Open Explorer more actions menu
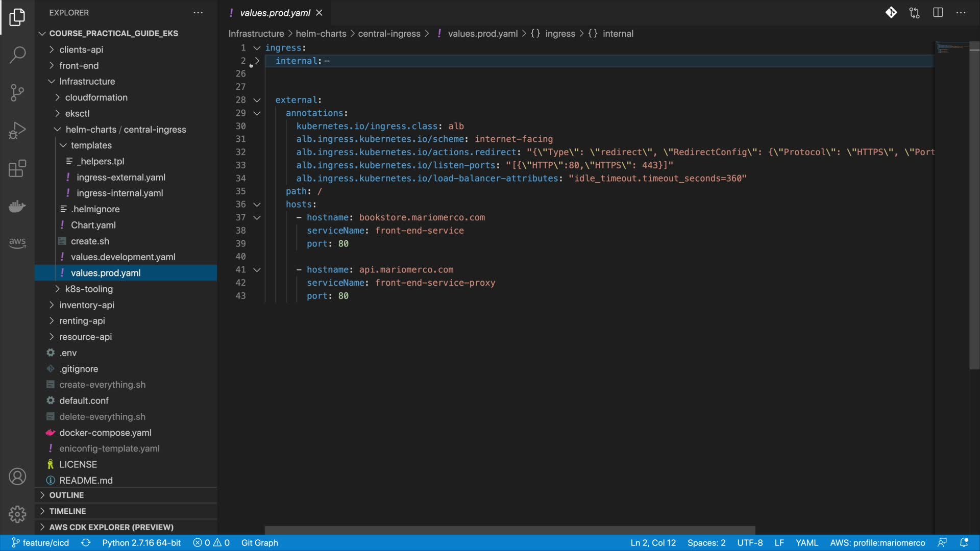Viewport: 980px width, 551px height. [x=198, y=13]
